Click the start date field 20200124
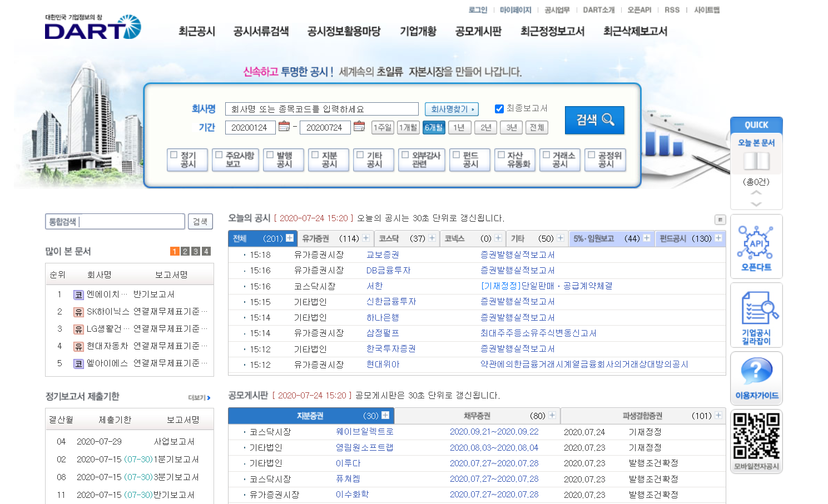 250,127
